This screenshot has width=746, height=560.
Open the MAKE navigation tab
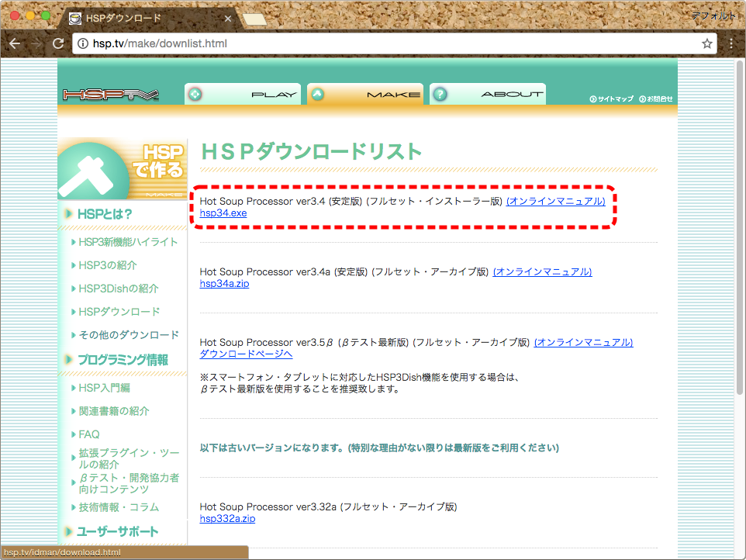365,94
